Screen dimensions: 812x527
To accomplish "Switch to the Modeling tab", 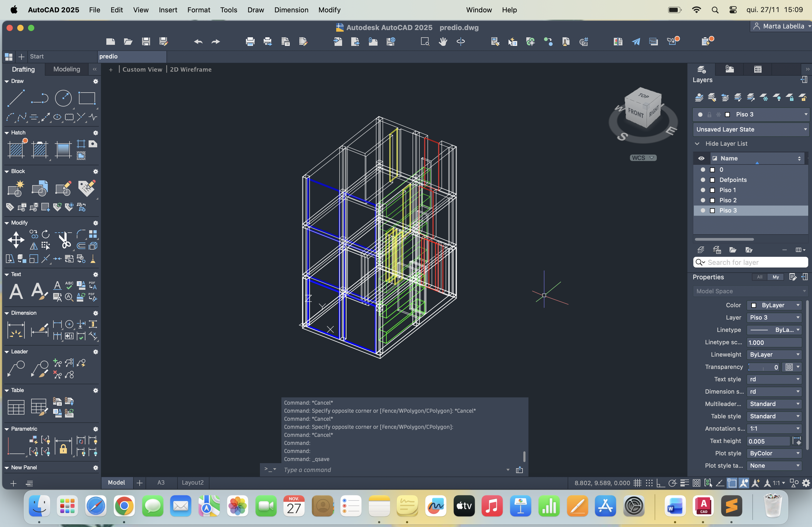I will [67, 69].
